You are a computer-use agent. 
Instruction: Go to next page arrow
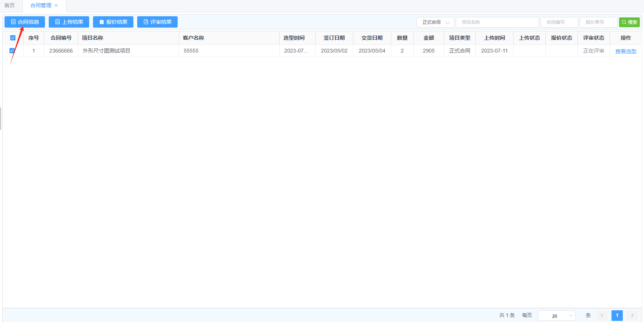tap(632, 316)
